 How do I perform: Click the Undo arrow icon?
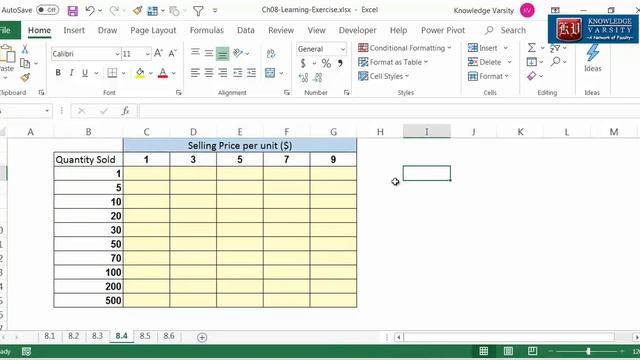click(90, 11)
